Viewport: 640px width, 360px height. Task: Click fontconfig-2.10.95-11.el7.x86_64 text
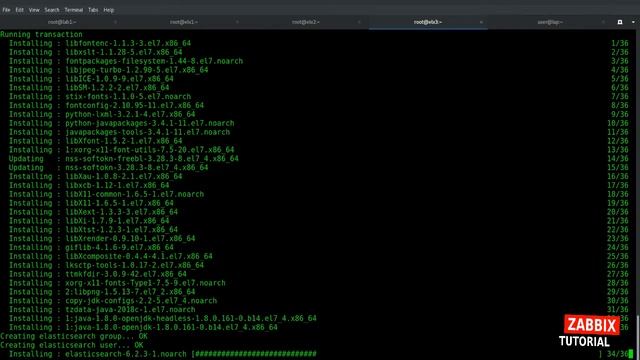(134, 105)
